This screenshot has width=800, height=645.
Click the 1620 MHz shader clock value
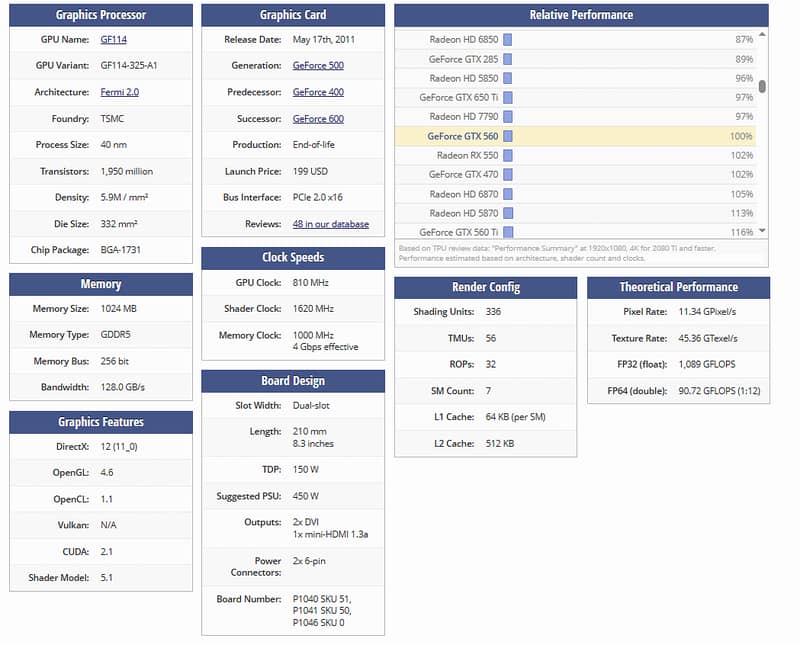click(313, 308)
